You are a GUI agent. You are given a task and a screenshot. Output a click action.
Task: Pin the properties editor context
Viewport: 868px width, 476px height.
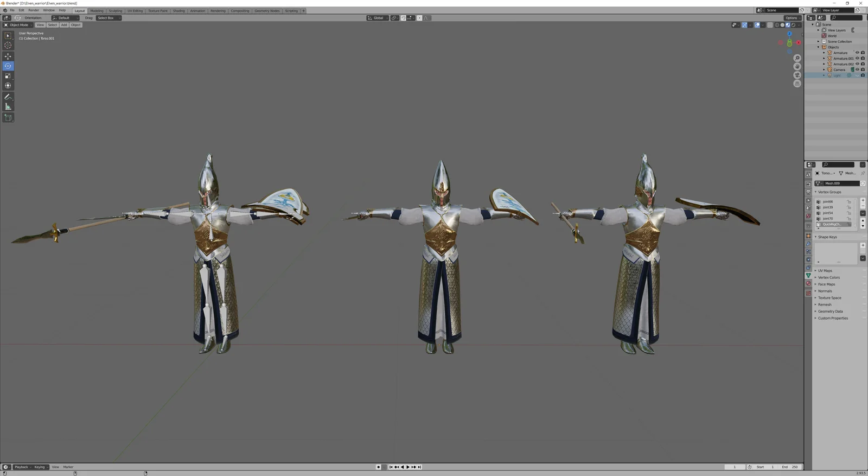pos(863,173)
